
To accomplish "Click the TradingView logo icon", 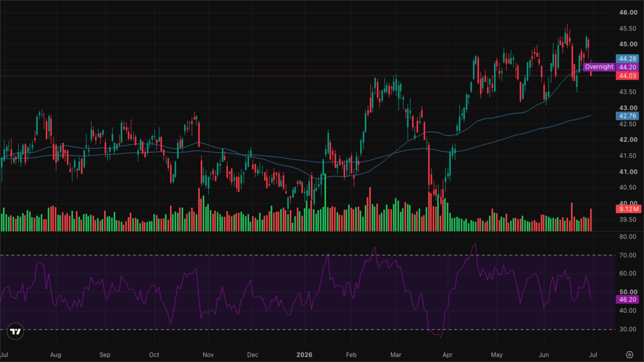I will coord(15,331).
